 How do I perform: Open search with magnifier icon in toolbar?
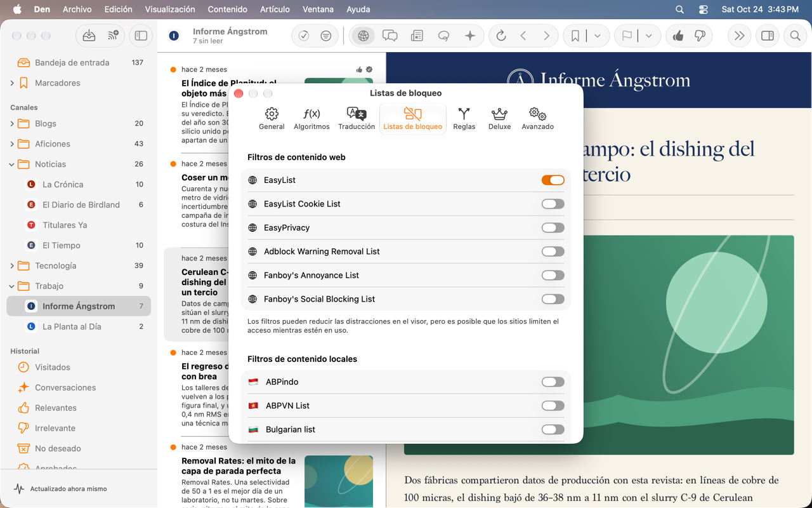[x=795, y=36]
